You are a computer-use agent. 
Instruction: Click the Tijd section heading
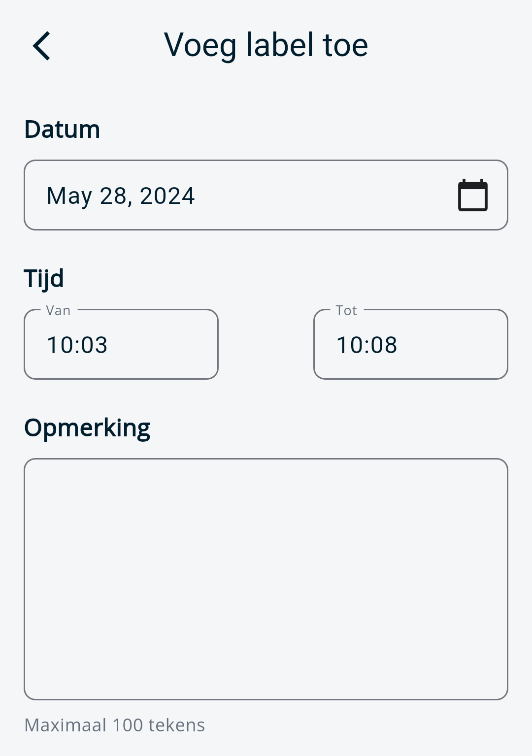[44, 278]
